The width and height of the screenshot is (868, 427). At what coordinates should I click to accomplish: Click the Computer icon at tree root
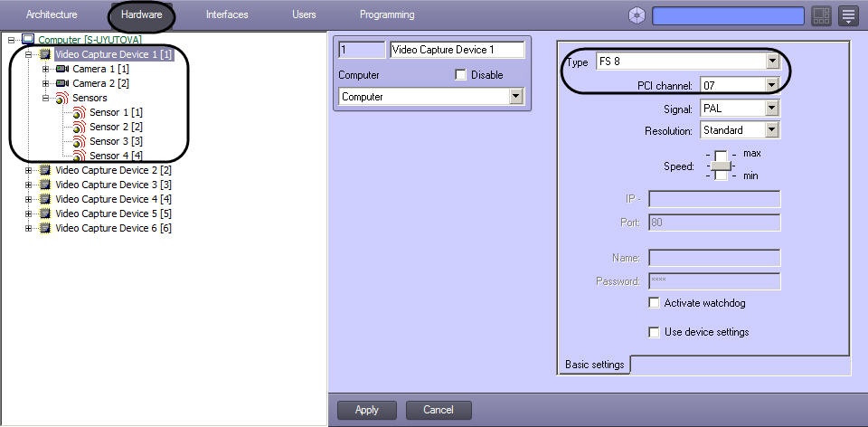click(28, 39)
